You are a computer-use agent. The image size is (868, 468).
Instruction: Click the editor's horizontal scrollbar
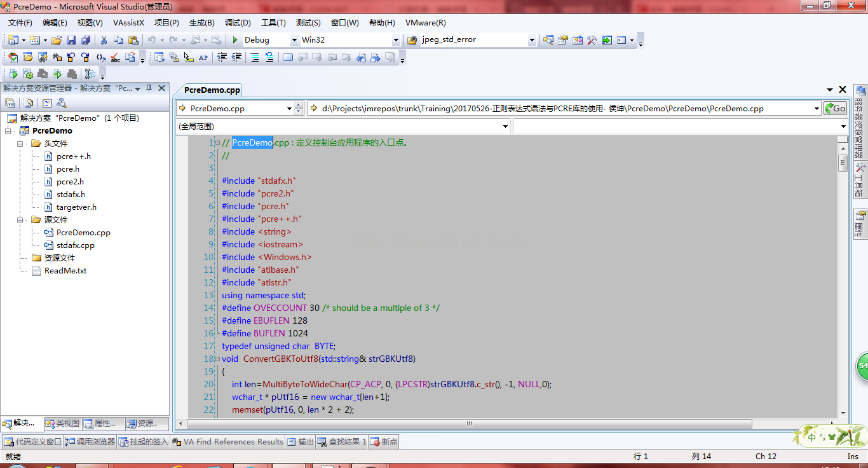[x=469, y=423]
